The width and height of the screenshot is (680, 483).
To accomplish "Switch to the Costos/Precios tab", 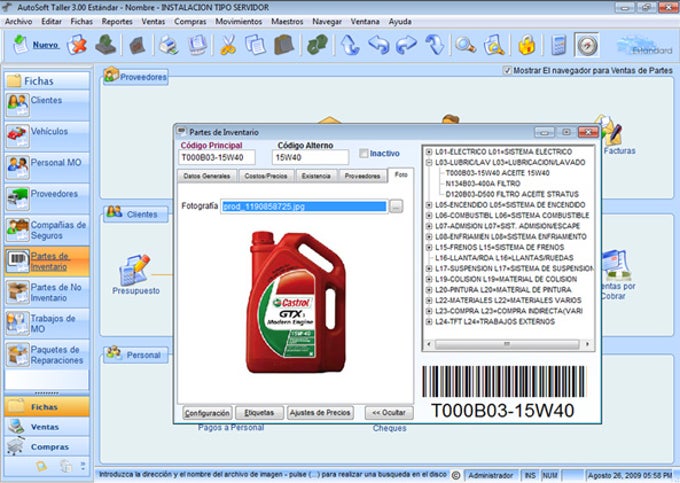I will point(266,176).
